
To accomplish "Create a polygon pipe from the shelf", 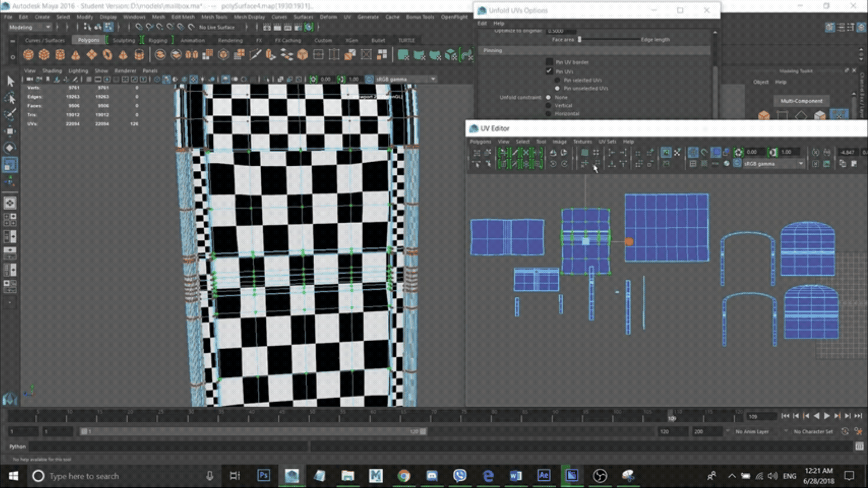I will [x=139, y=55].
